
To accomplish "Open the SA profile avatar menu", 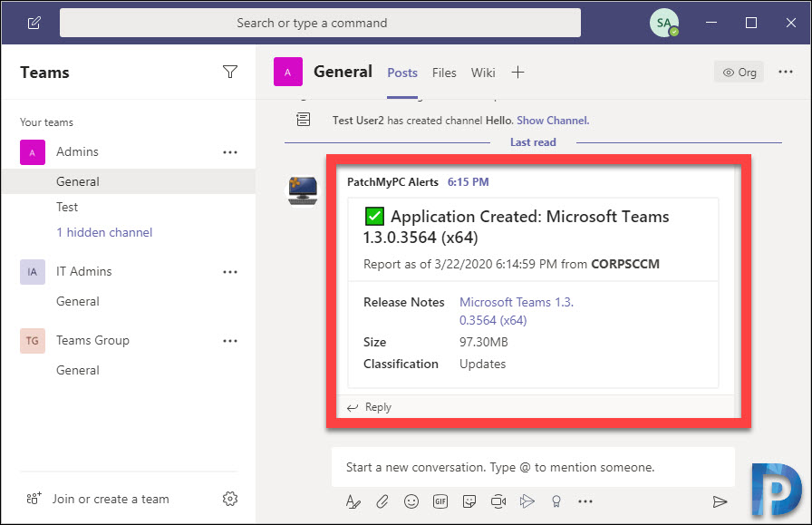I will pos(664,23).
